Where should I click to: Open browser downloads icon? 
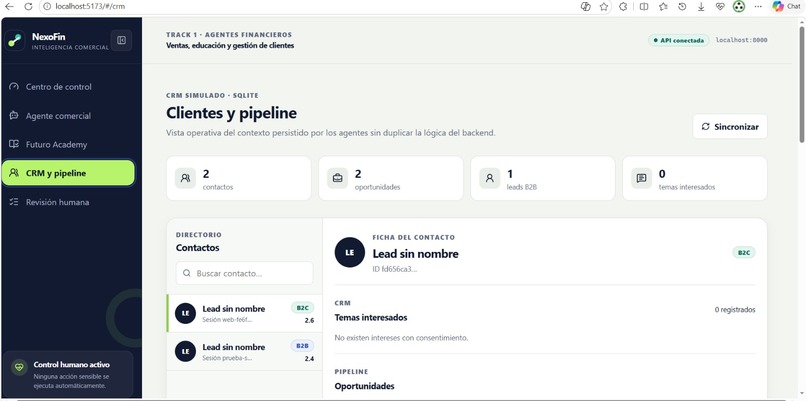click(x=701, y=7)
